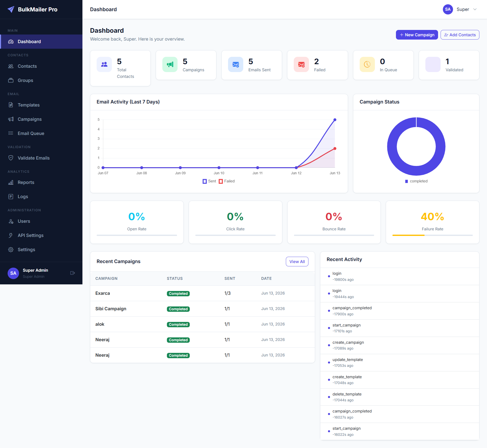Screen dimensions: 487x448
Task: Toggle the Sent series in chart legend
Action: pos(209,181)
